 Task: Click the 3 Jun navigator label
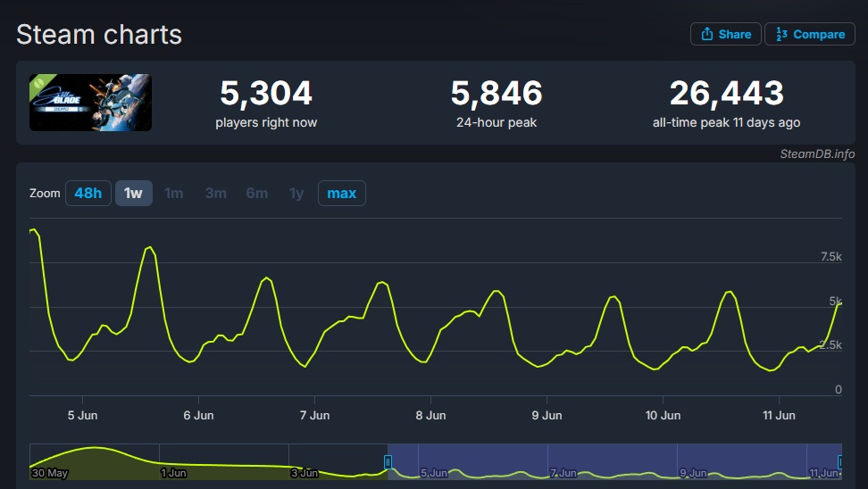click(305, 473)
